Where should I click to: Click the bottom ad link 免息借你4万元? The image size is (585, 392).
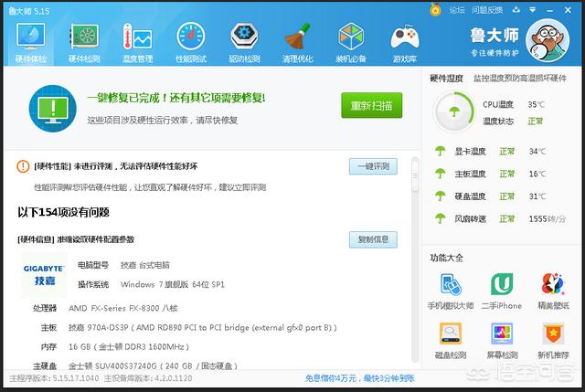click(359, 378)
